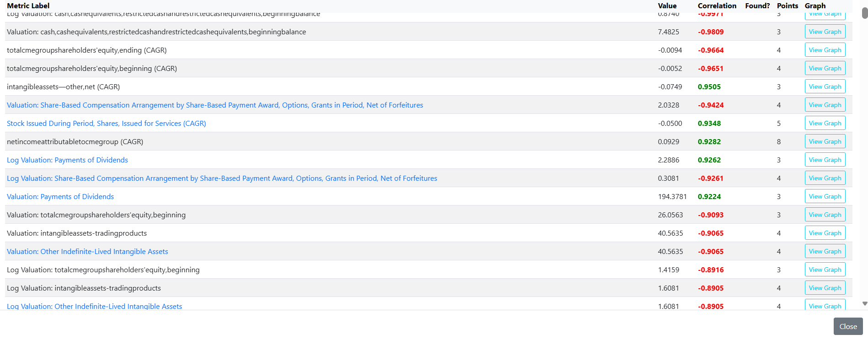Open Valuation: Other Indefinite-Lived Intangible Assets link
868x340 pixels.
87,252
